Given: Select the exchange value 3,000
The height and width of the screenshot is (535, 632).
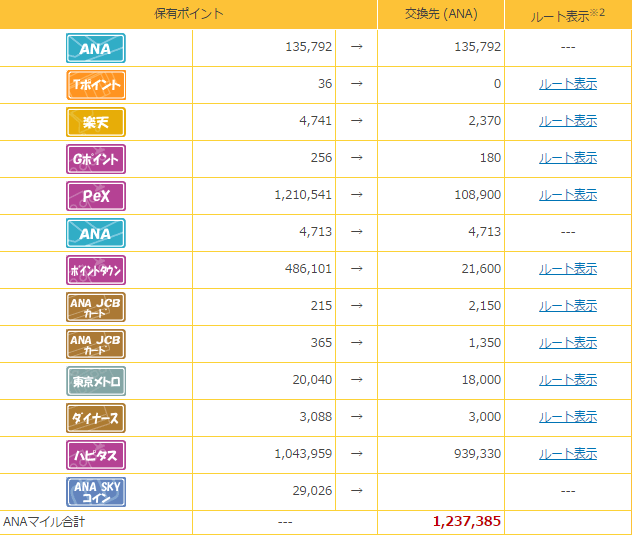Looking at the screenshot, I should 484,416.
